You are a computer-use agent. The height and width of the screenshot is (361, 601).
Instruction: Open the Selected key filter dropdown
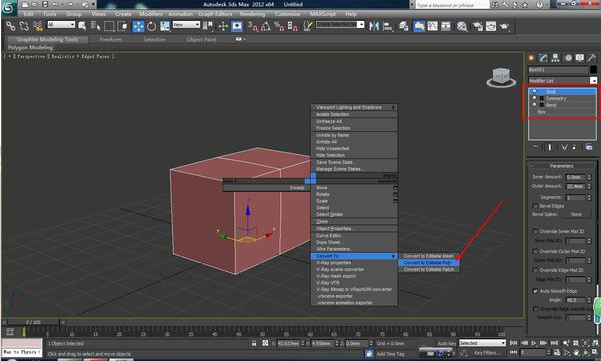point(482,343)
